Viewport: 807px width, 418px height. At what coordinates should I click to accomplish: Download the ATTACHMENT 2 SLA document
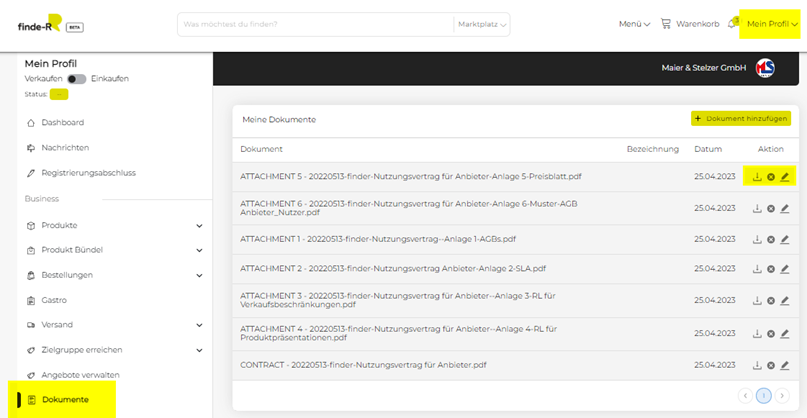pos(757,269)
